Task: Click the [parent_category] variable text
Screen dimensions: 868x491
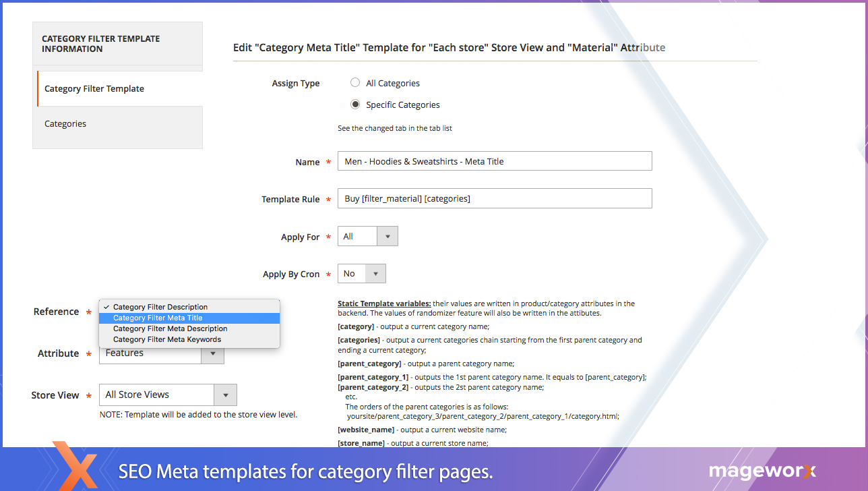Action: [369, 364]
